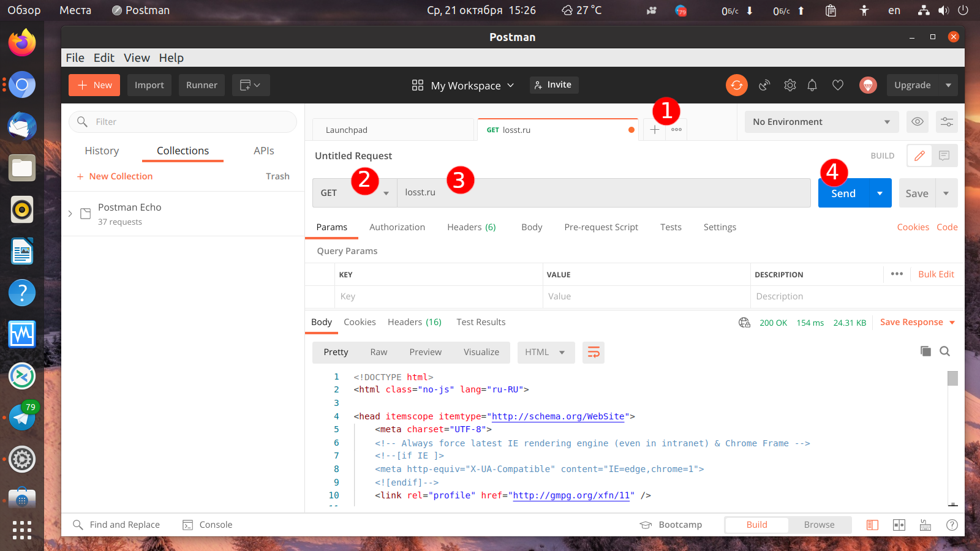
Task: Click the query param Key field
Action: [439, 296]
